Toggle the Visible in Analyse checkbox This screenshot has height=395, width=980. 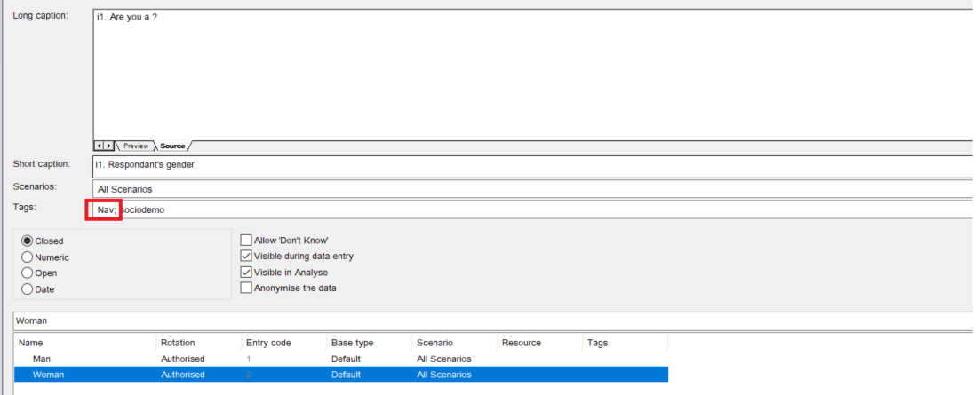(246, 273)
